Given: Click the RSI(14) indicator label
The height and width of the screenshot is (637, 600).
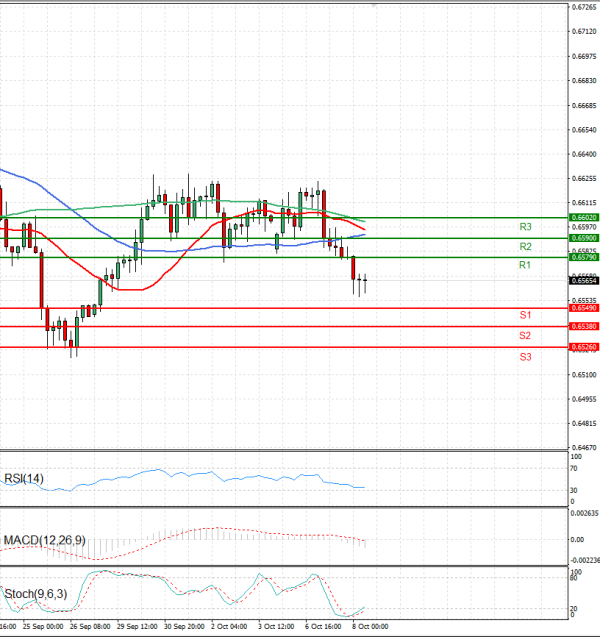Looking at the screenshot, I should pos(22,479).
